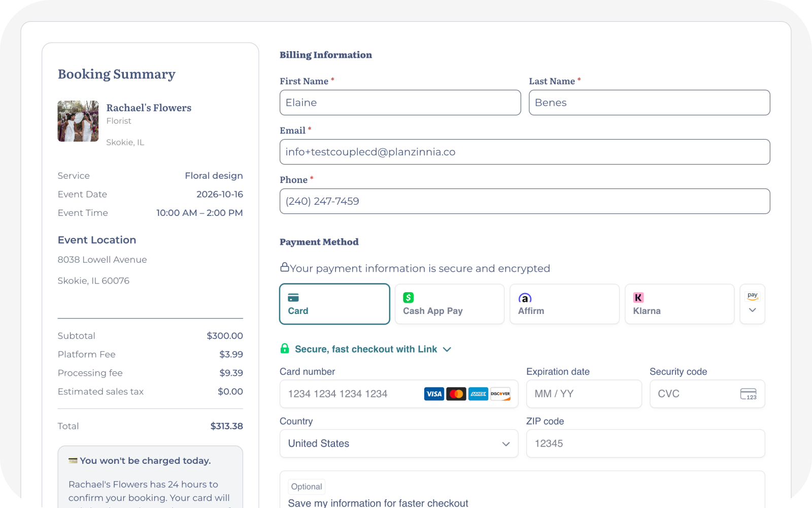Screen dimensions: 812x508
Task: Click the Affirm logo icon
Action: click(525, 298)
